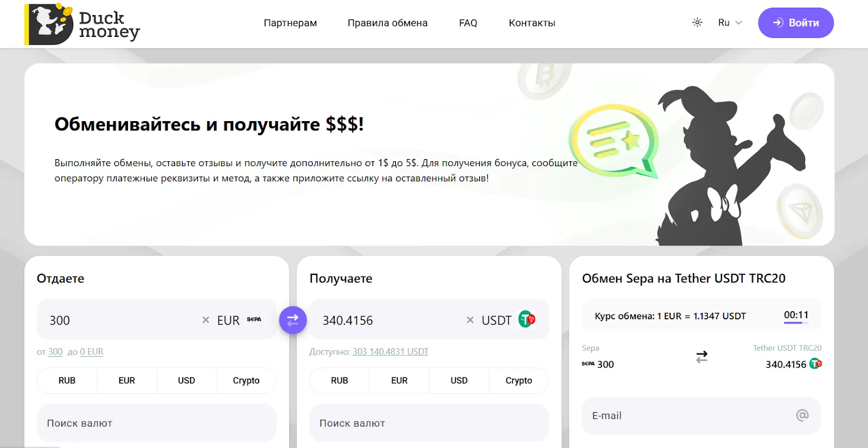Click the EUR currency label in Отдаете
This screenshot has height=448, width=868.
(228, 320)
